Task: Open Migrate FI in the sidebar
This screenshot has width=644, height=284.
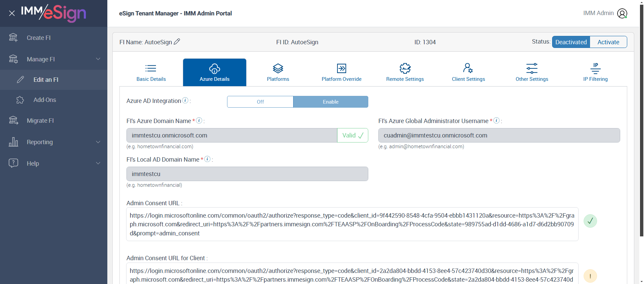Action: point(54,121)
